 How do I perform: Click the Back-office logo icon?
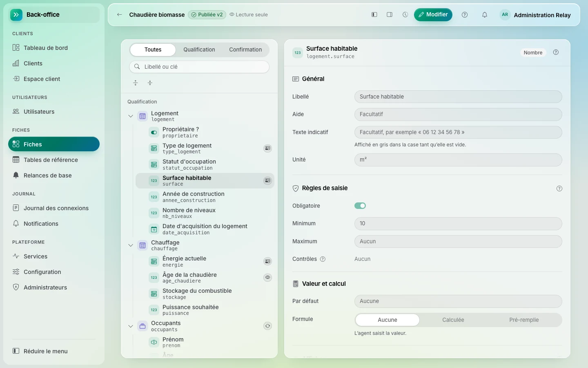[16, 15]
